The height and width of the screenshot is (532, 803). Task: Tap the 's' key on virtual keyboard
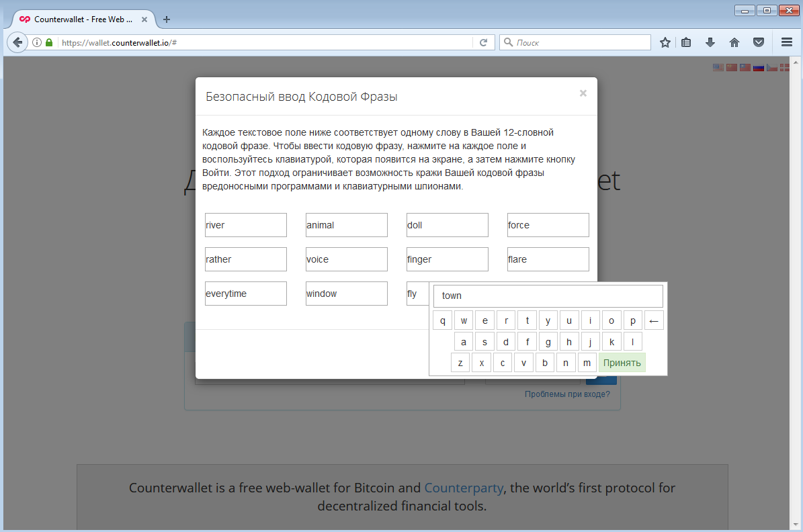click(x=484, y=341)
